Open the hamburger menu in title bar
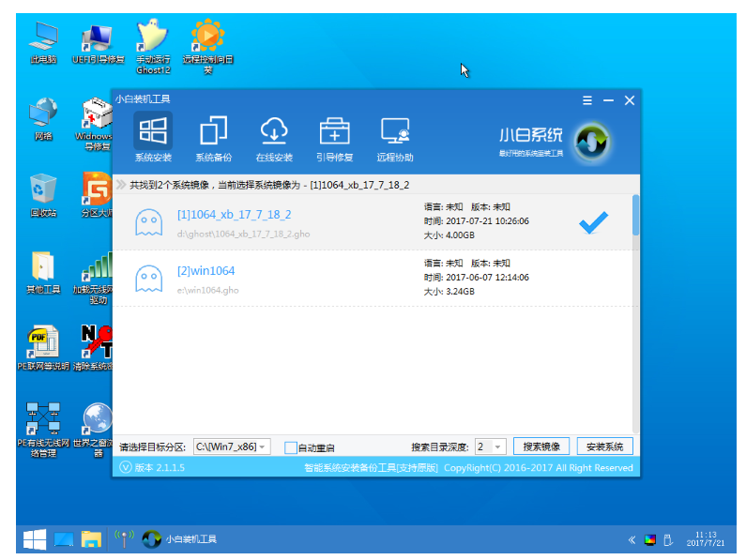This screenshot has height=560, width=746. [587, 100]
